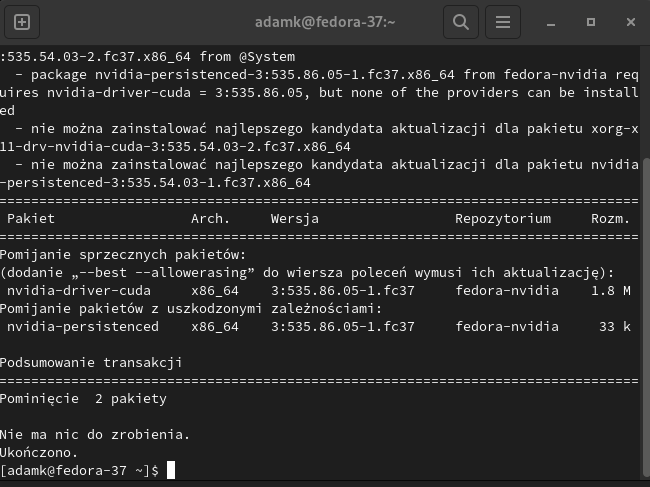The width and height of the screenshot is (650, 487).
Task: Click the scrollbar track above the thumb
Action: pyautogui.click(x=646, y=102)
